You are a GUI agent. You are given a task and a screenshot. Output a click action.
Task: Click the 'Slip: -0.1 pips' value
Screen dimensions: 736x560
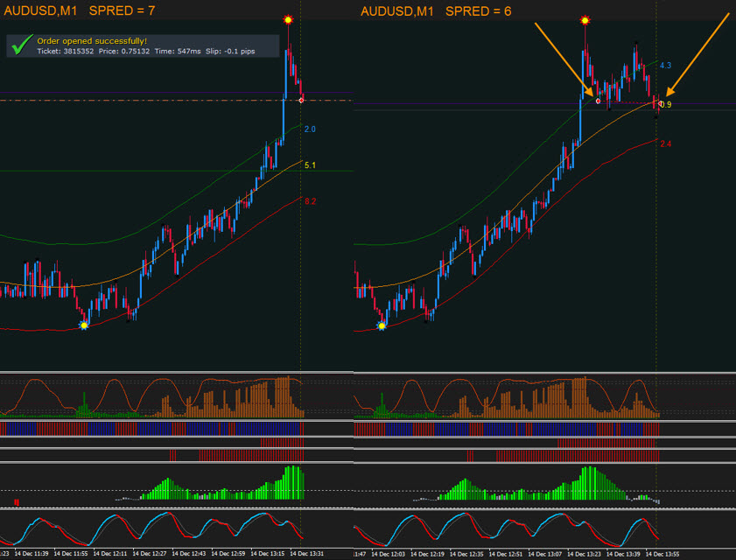pos(230,51)
